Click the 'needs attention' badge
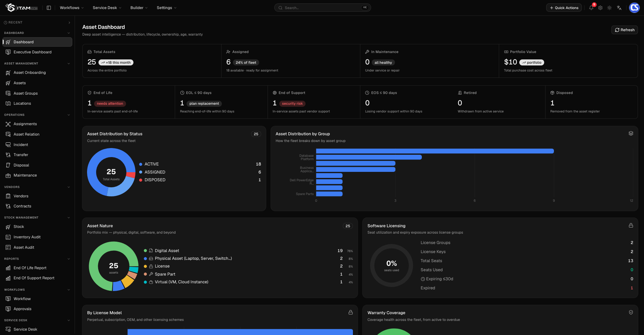 [x=110, y=104]
